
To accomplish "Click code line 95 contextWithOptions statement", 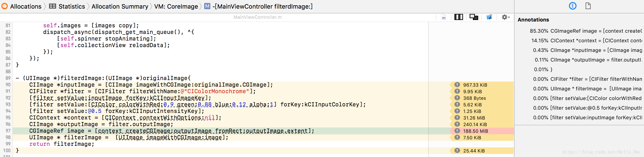I will pyautogui.click(x=125, y=118).
